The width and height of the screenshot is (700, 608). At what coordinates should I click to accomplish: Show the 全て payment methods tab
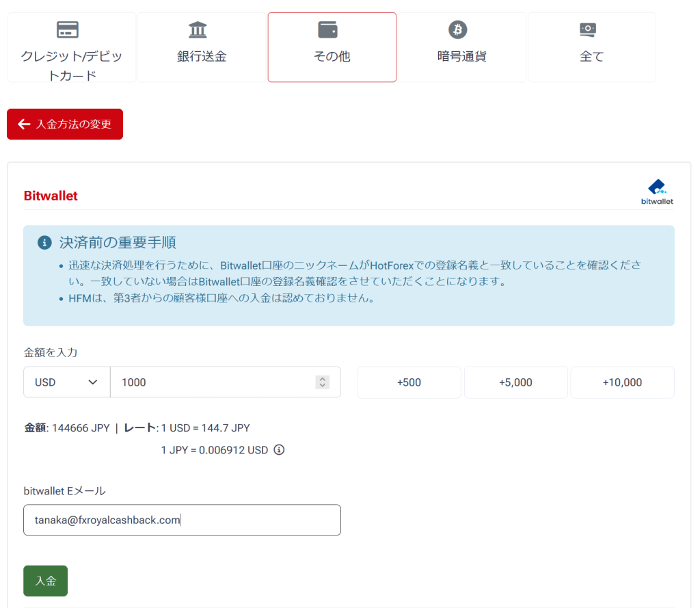[592, 47]
